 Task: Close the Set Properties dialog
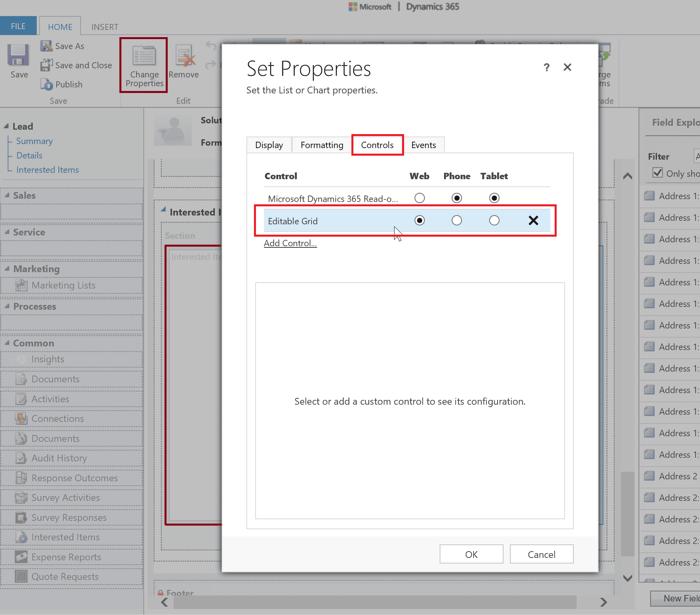pyautogui.click(x=567, y=67)
